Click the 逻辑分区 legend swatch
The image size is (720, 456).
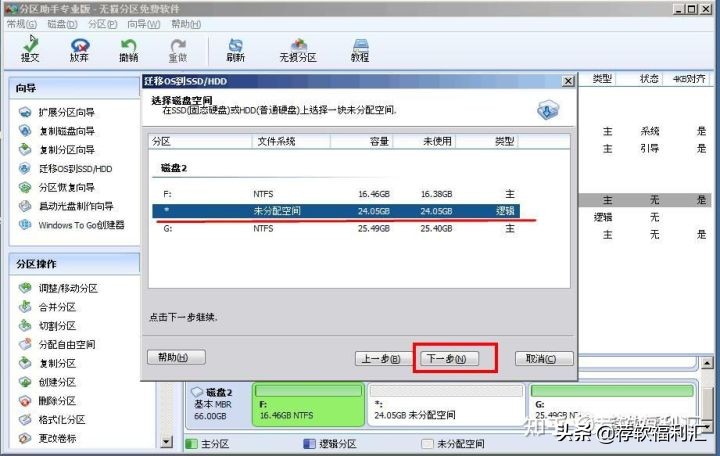coord(310,444)
